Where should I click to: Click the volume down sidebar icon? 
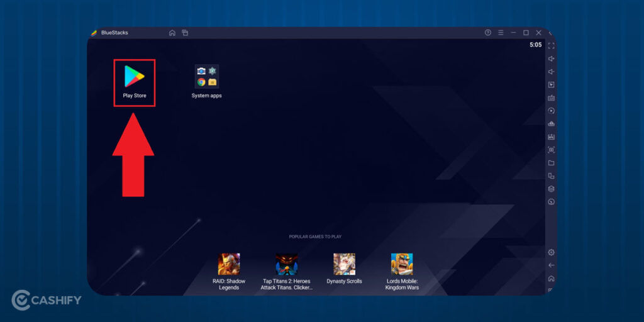[x=551, y=72]
